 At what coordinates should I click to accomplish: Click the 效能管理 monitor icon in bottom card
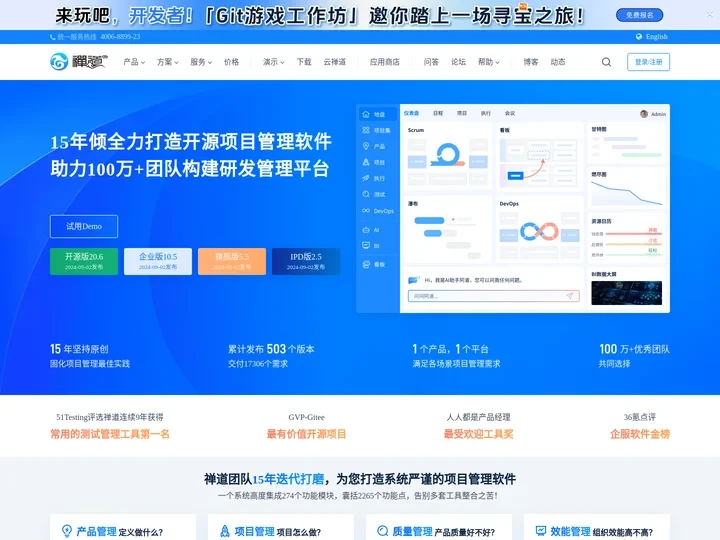pyautogui.click(x=541, y=531)
